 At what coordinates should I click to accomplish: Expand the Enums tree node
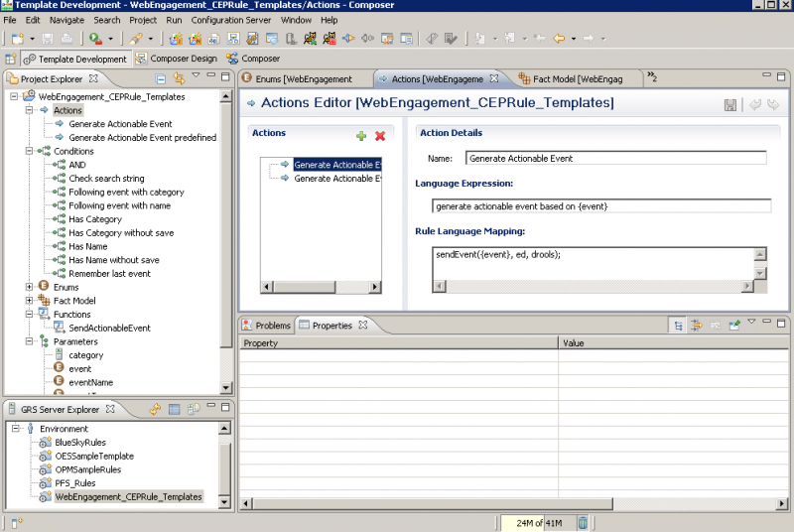coord(30,287)
